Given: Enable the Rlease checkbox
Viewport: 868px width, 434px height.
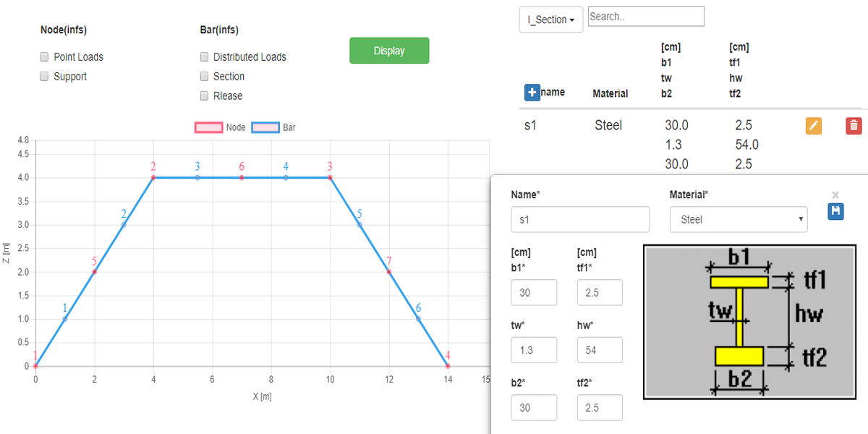Looking at the screenshot, I should (205, 95).
